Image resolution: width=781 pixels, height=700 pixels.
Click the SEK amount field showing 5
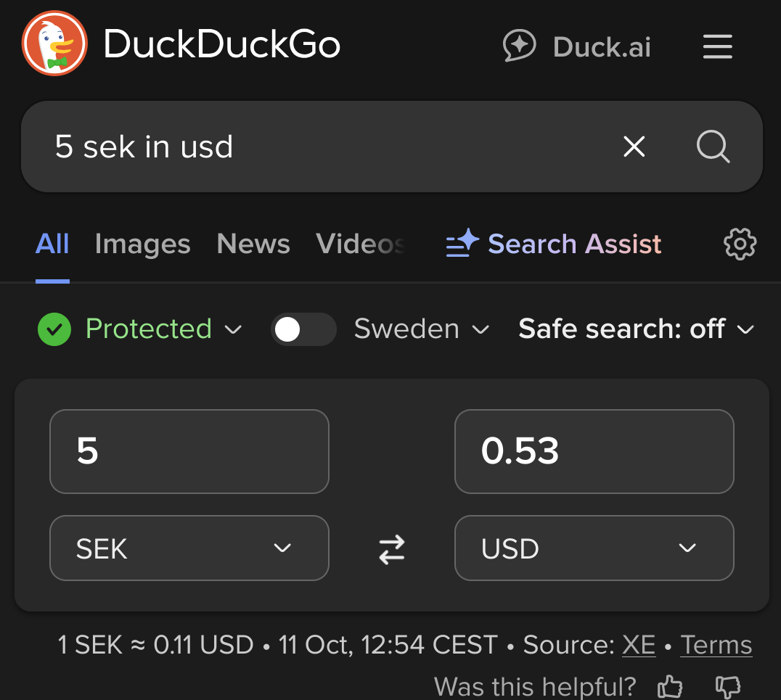(189, 451)
